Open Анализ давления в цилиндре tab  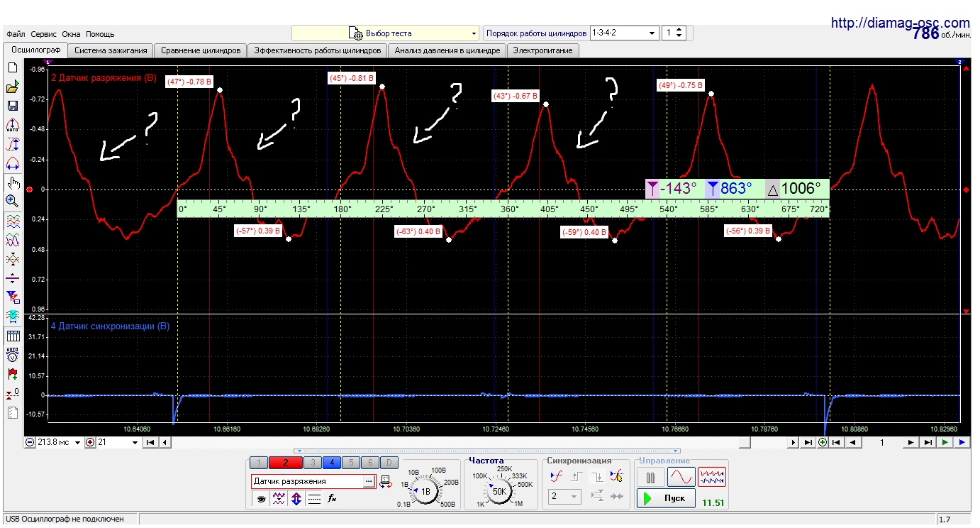point(448,50)
